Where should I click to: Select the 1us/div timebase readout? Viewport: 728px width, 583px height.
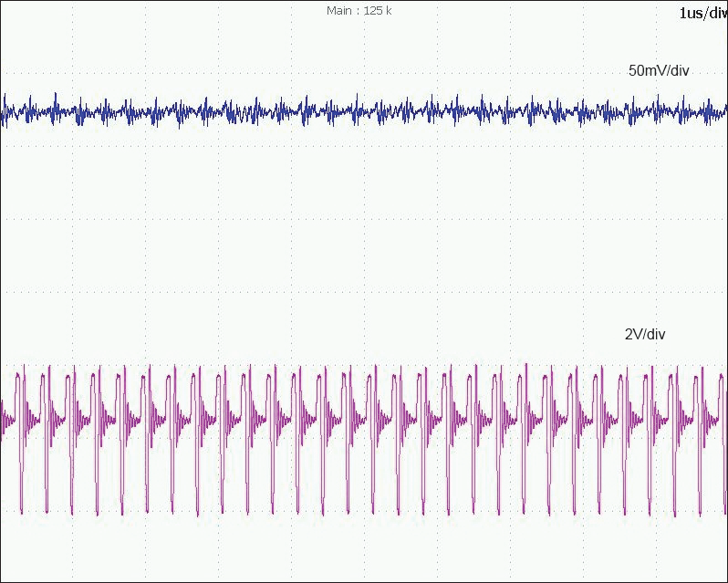pyautogui.click(x=702, y=13)
